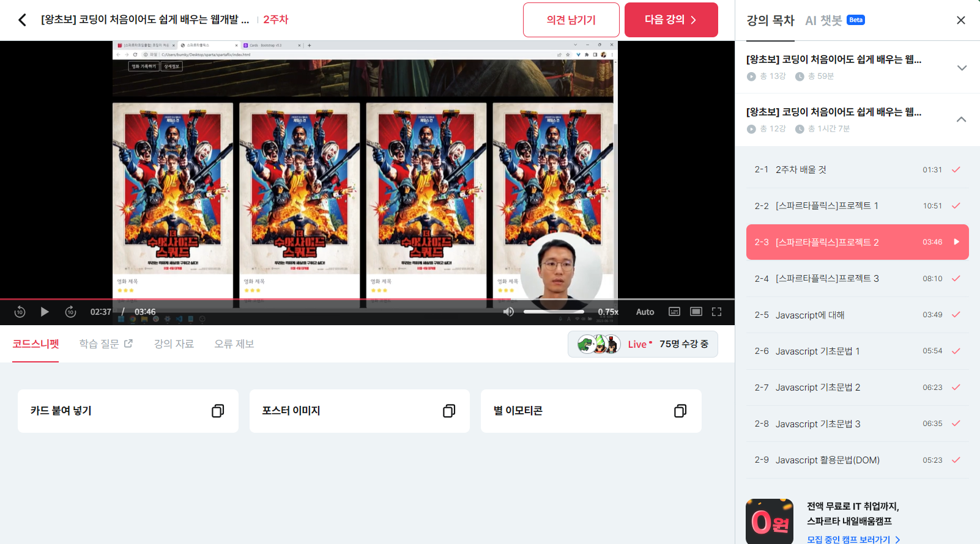Open the 학습 질문 tab
Image resolution: width=980 pixels, height=544 pixels.
pyautogui.click(x=106, y=344)
